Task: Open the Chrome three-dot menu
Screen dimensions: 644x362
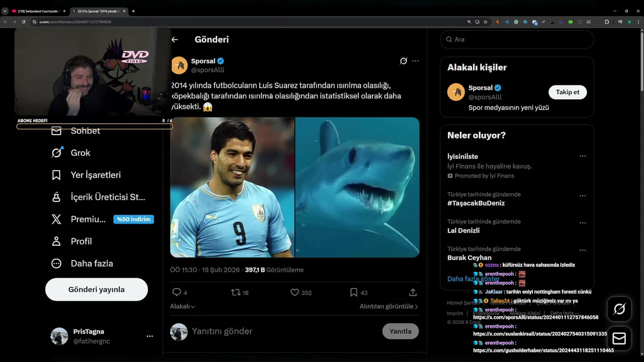Action: tap(638, 22)
